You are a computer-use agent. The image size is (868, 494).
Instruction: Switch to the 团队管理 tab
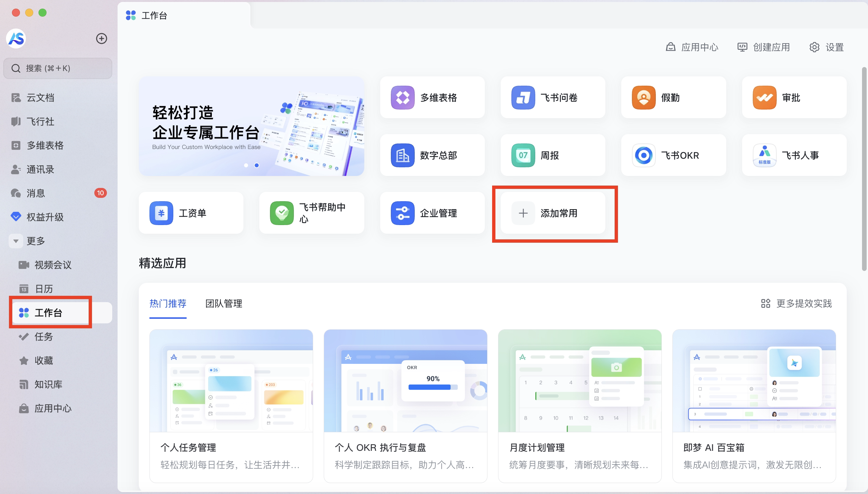pos(223,303)
